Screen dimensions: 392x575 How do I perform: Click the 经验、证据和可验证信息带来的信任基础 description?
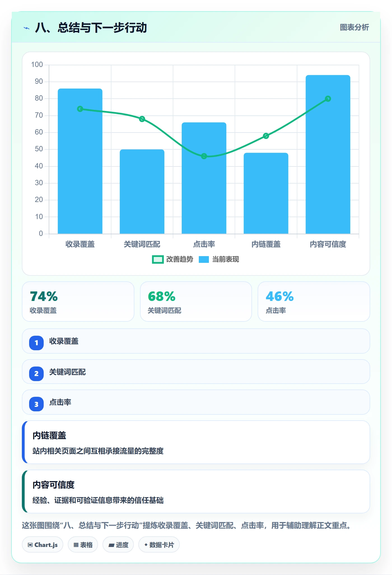[98, 500]
